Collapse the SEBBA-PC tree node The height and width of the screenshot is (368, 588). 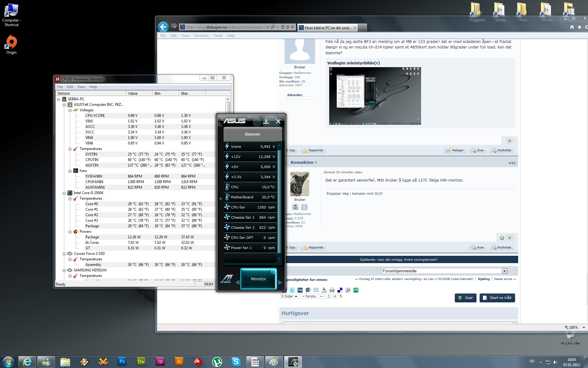pyautogui.click(x=58, y=99)
